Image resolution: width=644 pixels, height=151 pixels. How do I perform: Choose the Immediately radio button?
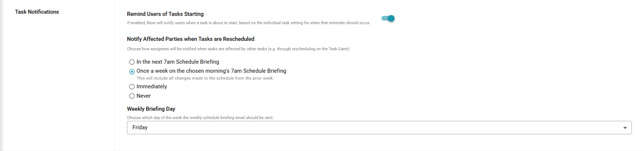pos(132,87)
